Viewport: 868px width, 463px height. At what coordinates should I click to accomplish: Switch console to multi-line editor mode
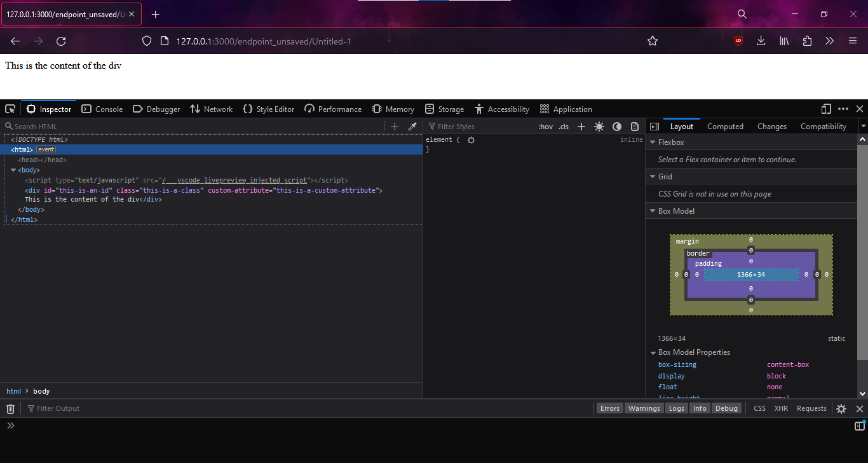pyautogui.click(x=860, y=425)
